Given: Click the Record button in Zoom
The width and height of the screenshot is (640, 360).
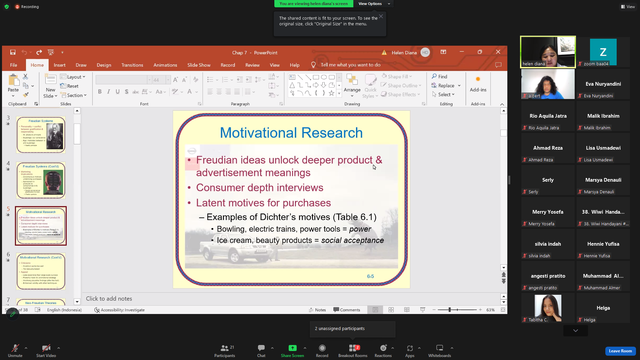Looking at the screenshot, I should [322, 350].
